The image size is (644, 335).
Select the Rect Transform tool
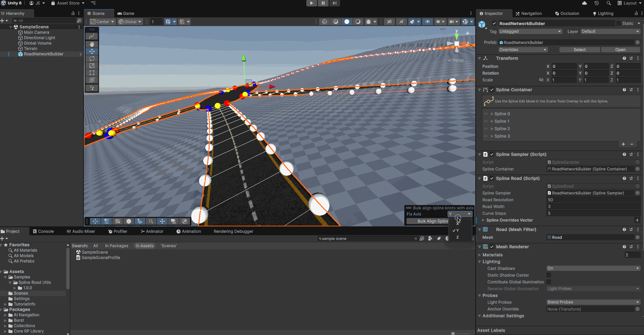[92, 73]
